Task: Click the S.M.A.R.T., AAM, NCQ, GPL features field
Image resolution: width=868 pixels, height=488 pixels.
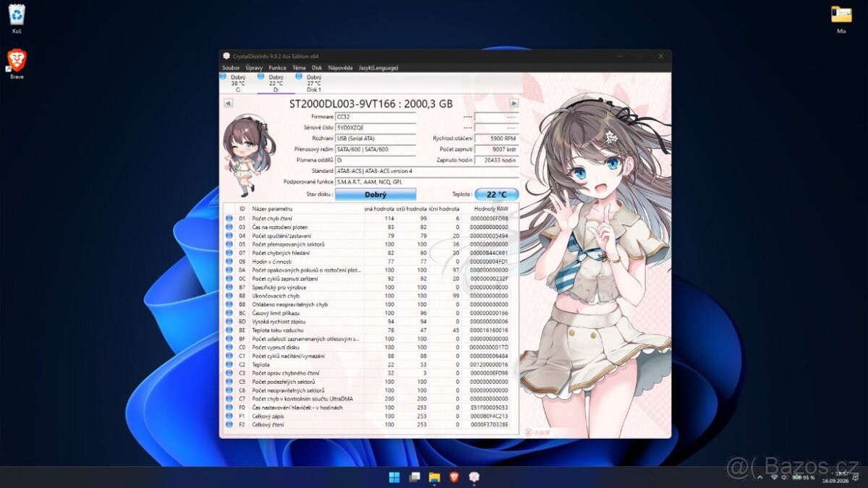Action: (427, 181)
